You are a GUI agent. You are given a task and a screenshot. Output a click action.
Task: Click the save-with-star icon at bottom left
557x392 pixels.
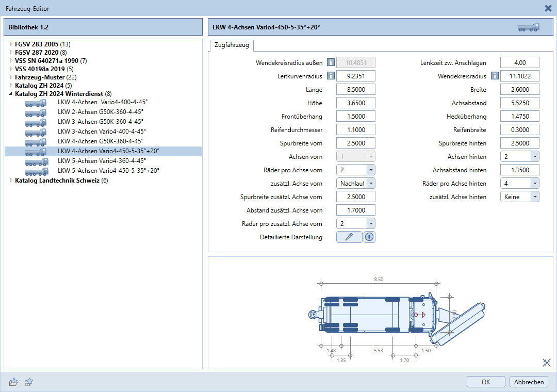[x=29, y=382]
